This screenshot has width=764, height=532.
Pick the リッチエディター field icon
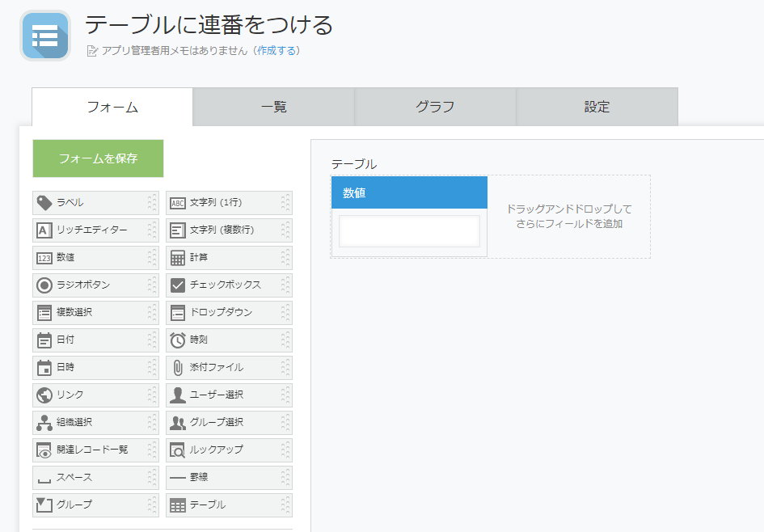44,230
